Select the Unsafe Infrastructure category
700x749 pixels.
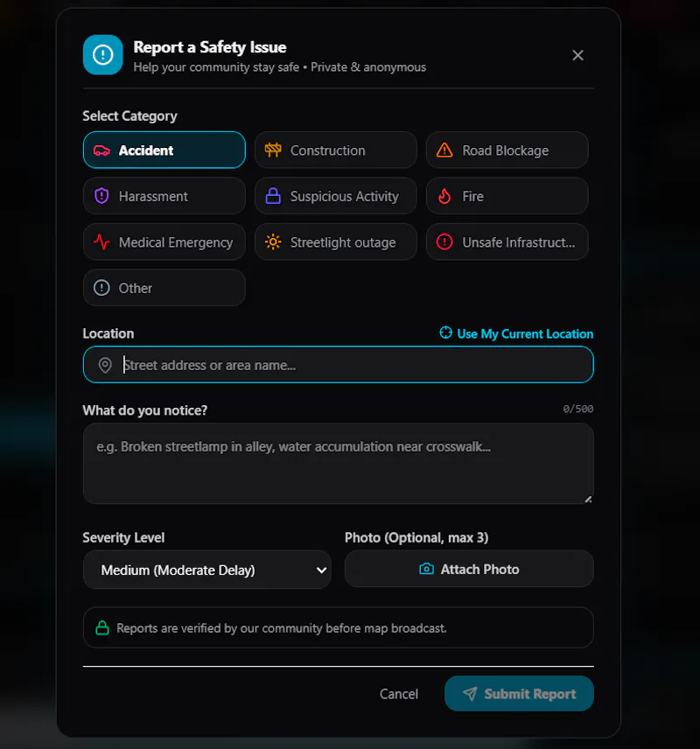pyautogui.click(x=507, y=241)
